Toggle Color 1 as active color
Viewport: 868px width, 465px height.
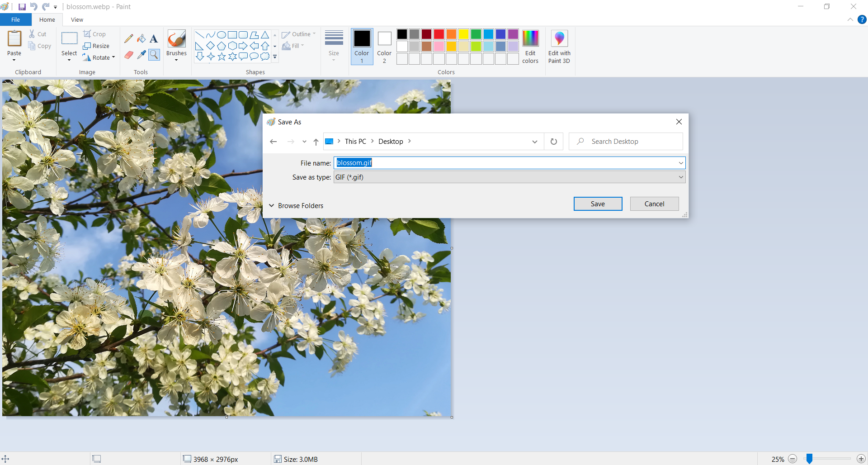(362, 47)
